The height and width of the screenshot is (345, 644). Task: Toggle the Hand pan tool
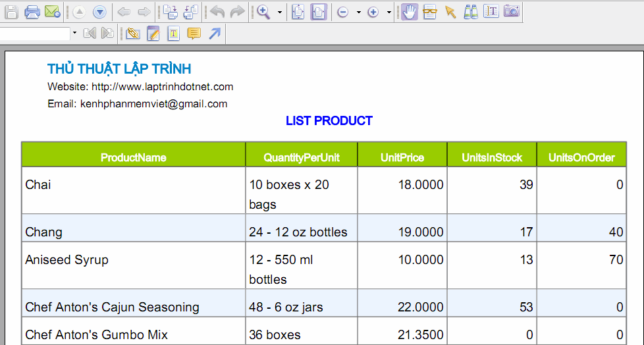(409, 12)
